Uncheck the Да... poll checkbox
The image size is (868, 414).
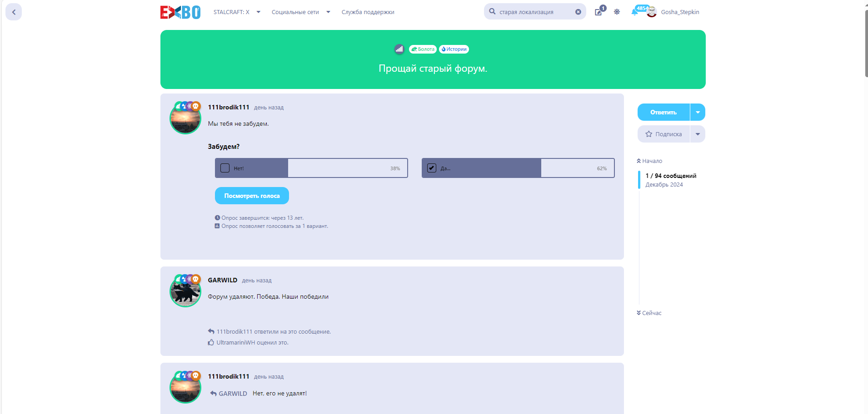(432, 168)
